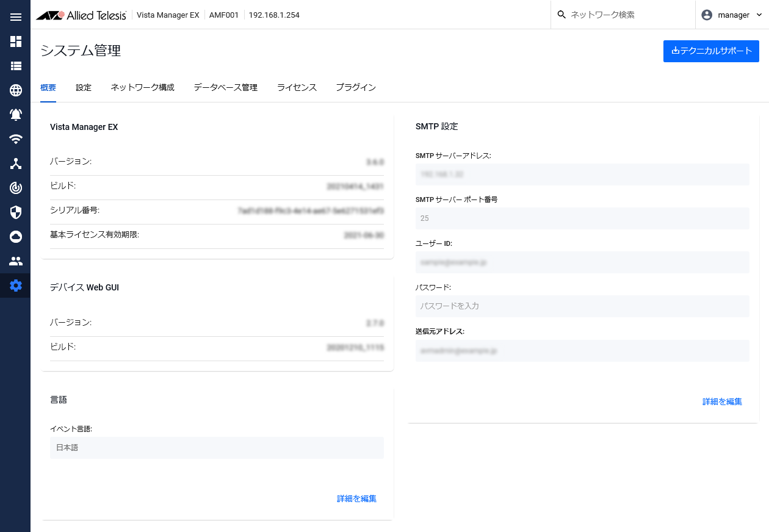Open the ネットワーク構成 tab
The width and height of the screenshot is (769, 532).
[142, 87]
